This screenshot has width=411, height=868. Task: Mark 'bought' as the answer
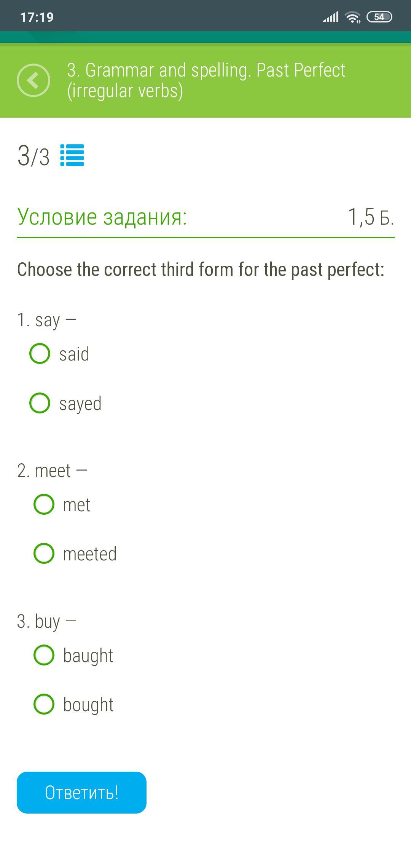(x=44, y=704)
